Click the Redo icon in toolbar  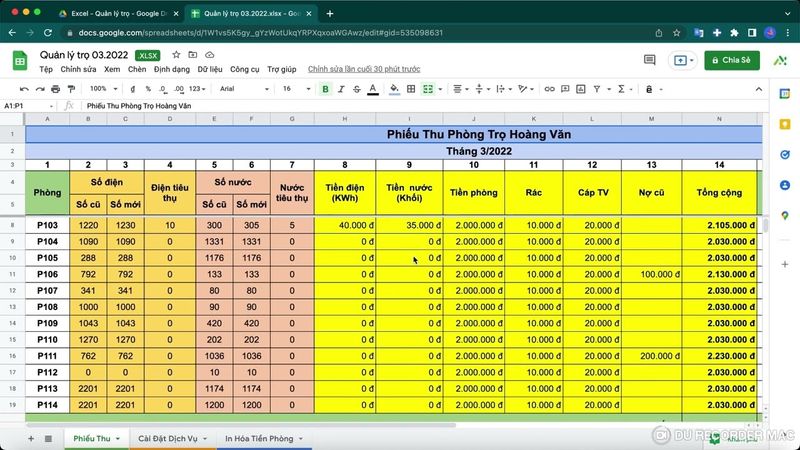pyautogui.click(x=40, y=89)
